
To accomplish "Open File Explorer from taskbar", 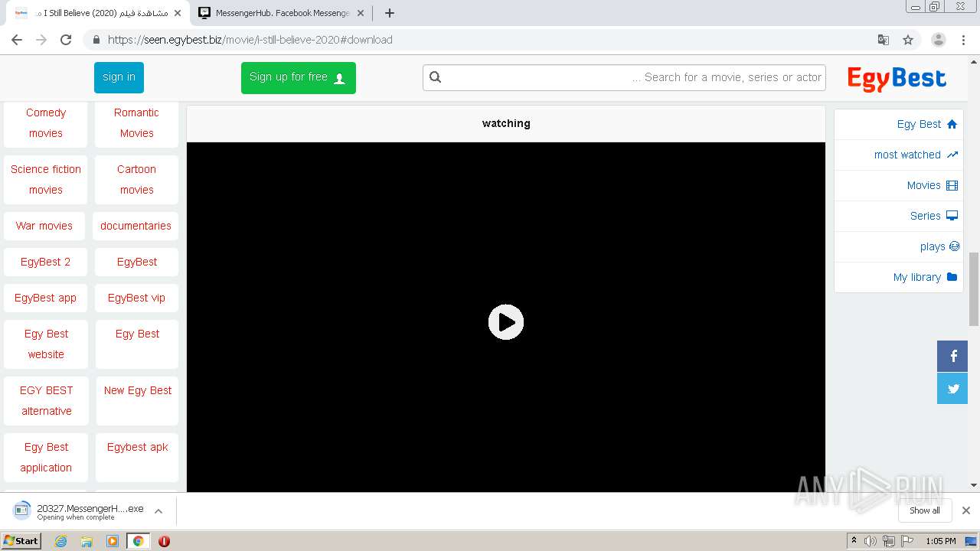I will (87, 541).
